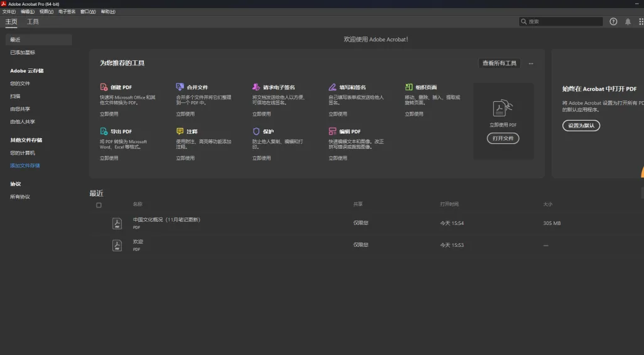
Task: Click 立即使用 under 编辑 PDF
Action: click(338, 158)
